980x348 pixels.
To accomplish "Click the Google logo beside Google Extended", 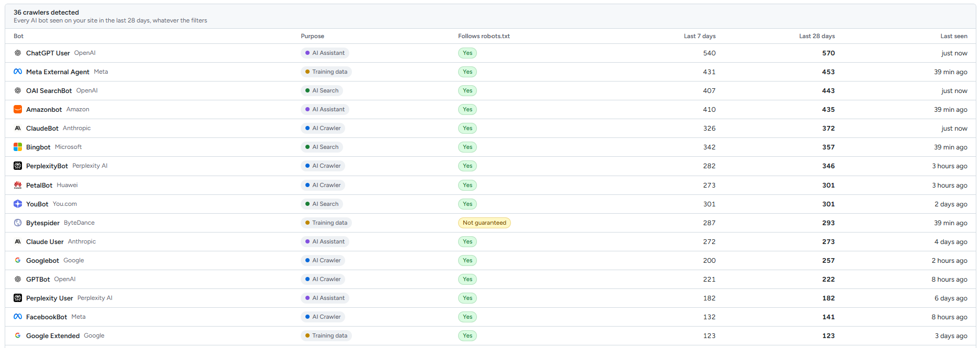I will point(18,335).
